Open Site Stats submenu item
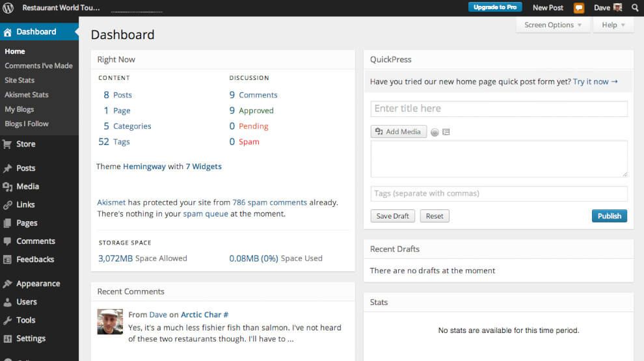The image size is (644, 361). point(20,80)
